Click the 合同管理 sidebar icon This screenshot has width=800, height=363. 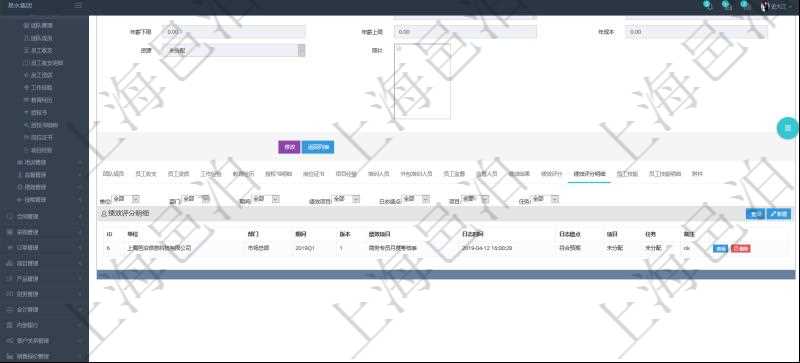(10, 216)
